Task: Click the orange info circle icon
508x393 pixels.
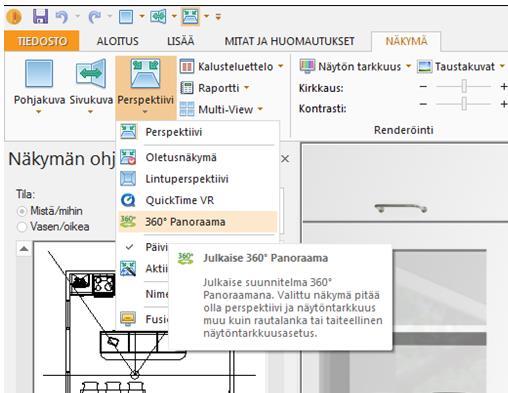Action: pyautogui.click(x=14, y=16)
